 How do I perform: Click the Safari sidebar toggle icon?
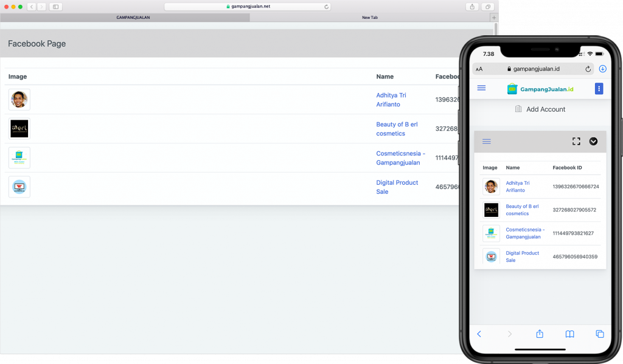click(56, 7)
